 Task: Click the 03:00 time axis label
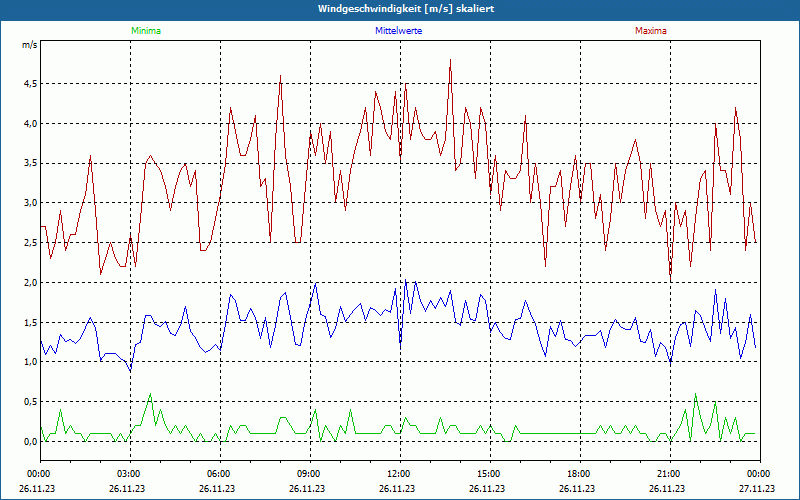131,474
